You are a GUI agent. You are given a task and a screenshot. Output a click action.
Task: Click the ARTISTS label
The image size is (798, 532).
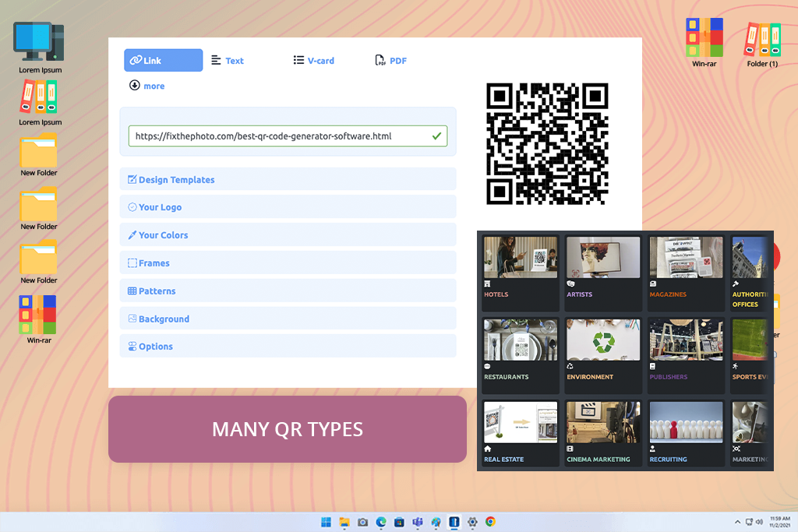tap(580, 294)
